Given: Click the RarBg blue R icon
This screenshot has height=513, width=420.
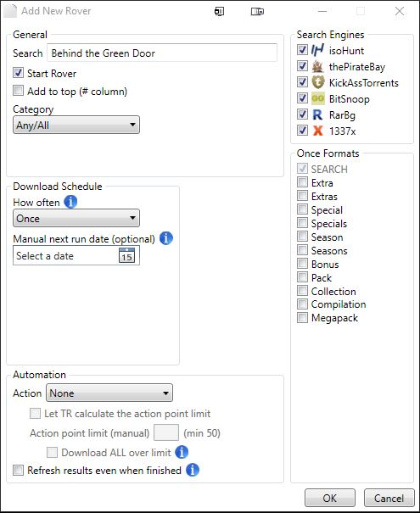Looking at the screenshot, I should pos(317,114).
